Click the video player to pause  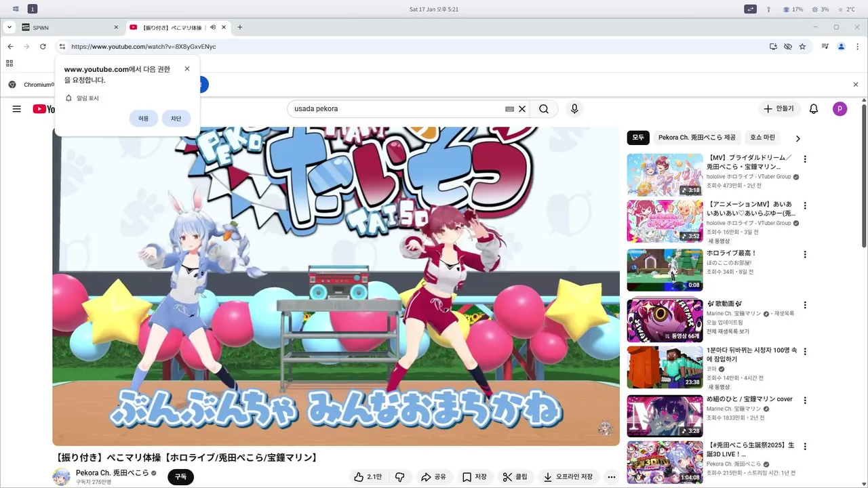pyautogui.click(x=336, y=286)
